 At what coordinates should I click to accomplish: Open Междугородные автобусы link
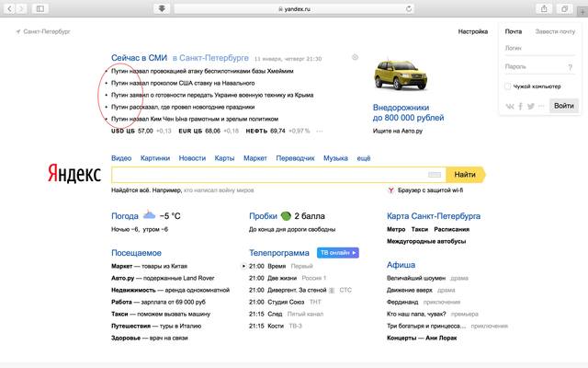coord(426,241)
